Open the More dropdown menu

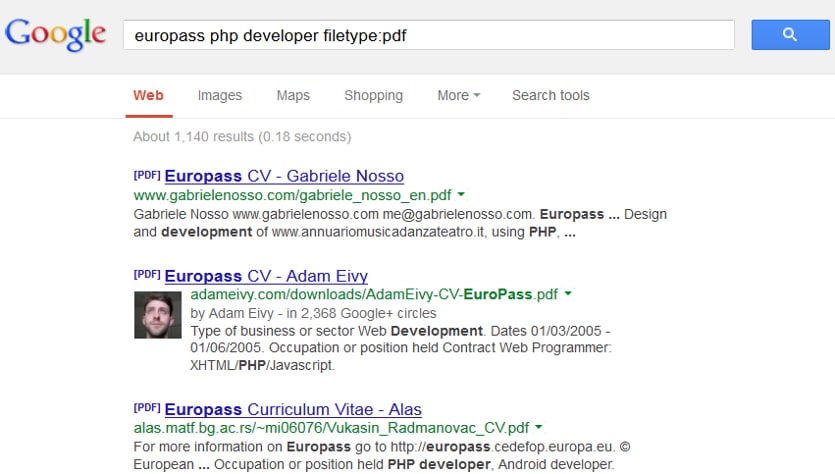tap(459, 95)
